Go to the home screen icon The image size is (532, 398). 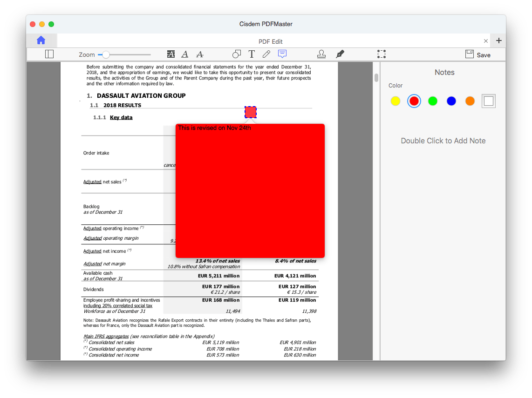(41, 40)
